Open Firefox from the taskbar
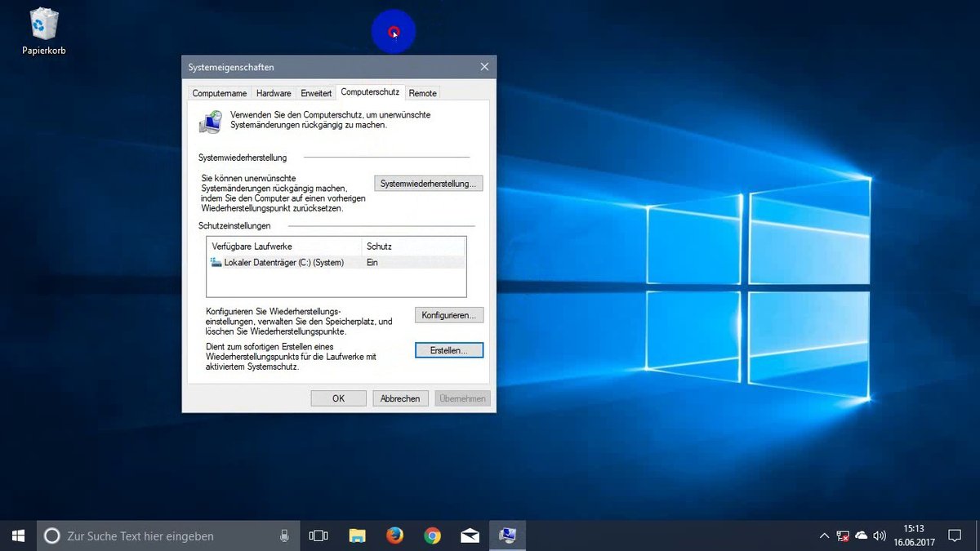The image size is (980, 551). pos(394,535)
